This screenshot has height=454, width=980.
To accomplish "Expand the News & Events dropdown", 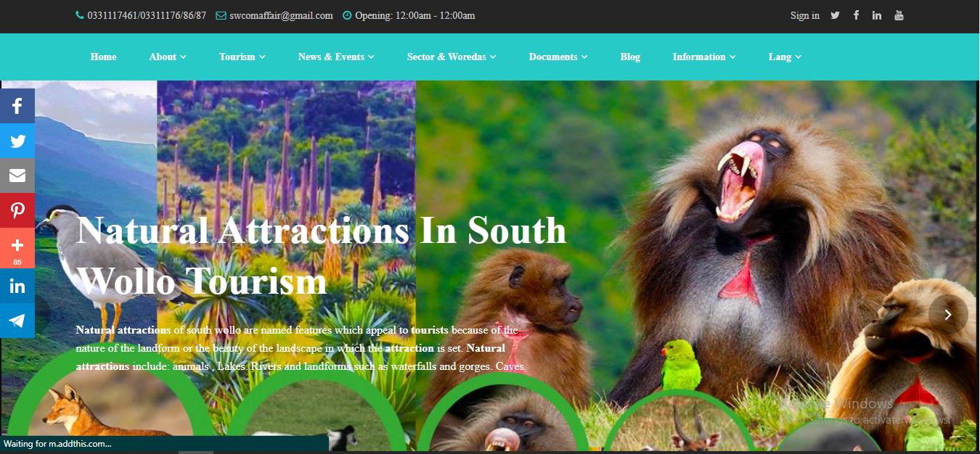I will (x=336, y=57).
